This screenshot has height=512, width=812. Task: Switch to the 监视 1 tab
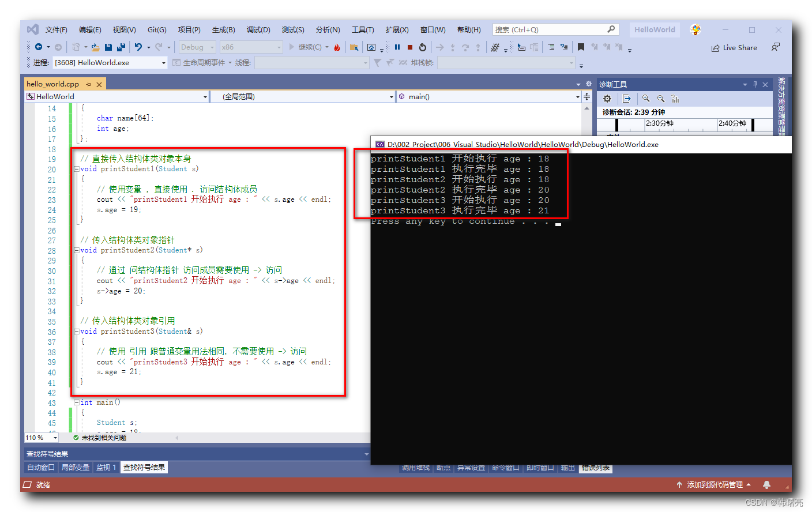[x=106, y=468]
